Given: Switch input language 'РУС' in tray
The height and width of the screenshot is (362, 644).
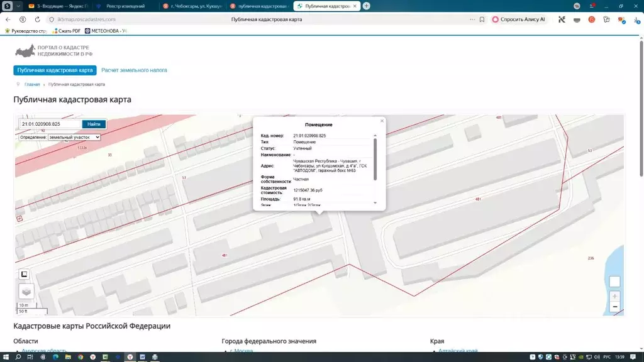Looking at the screenshot, I should [607, 357].
